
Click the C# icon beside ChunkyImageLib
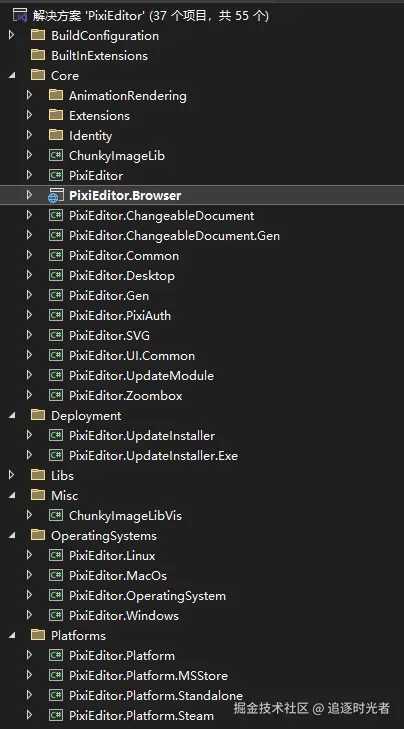coord(56,155)
